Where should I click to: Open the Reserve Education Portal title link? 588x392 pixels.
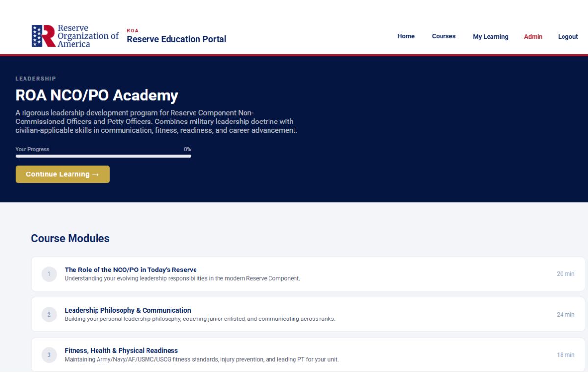coord(176,39)
